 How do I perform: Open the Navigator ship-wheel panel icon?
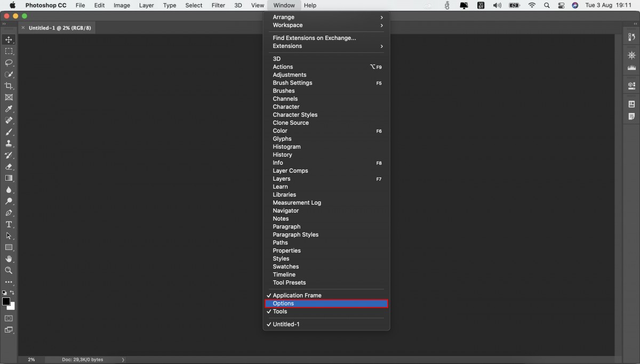click(632, 55)
